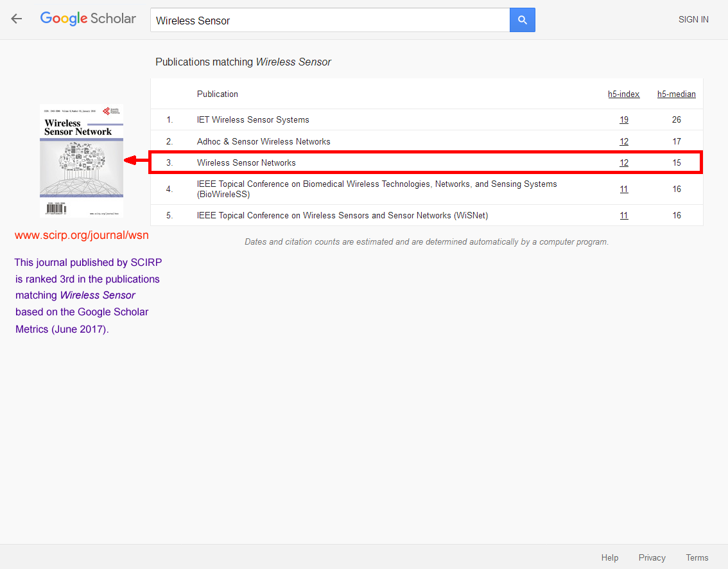Image resolution: width=728 pixels, height=569 pixels.
Task: Click the www.scirp.org/journal/wsn red URL text
Action: (82, 235)
